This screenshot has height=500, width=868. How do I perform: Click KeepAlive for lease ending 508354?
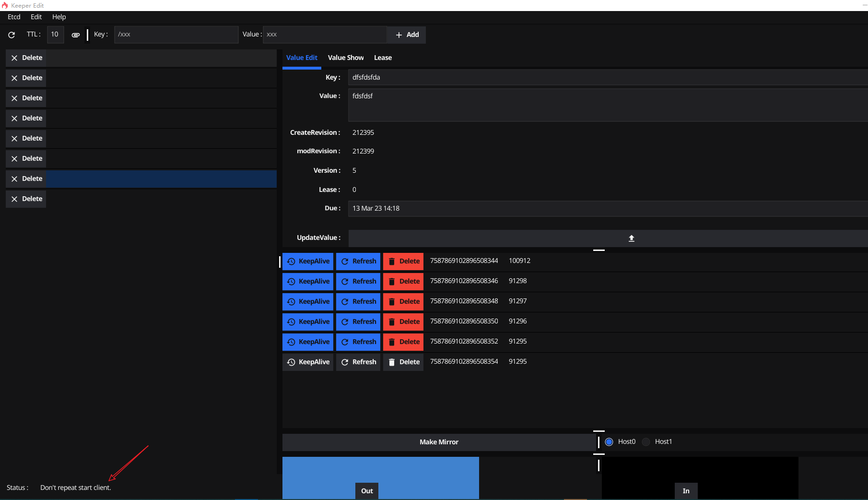tap(308, 362)
